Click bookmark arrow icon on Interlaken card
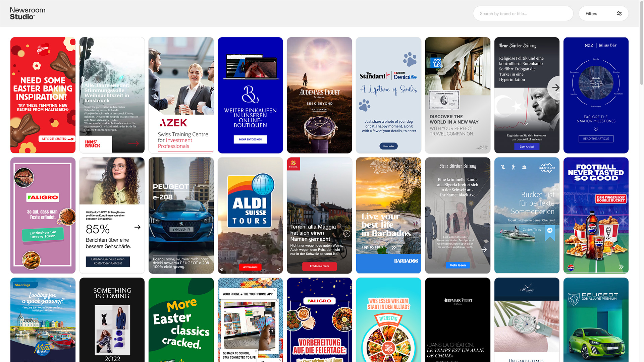Viewport: 644px width, 362px height. [x=550, y=230]
